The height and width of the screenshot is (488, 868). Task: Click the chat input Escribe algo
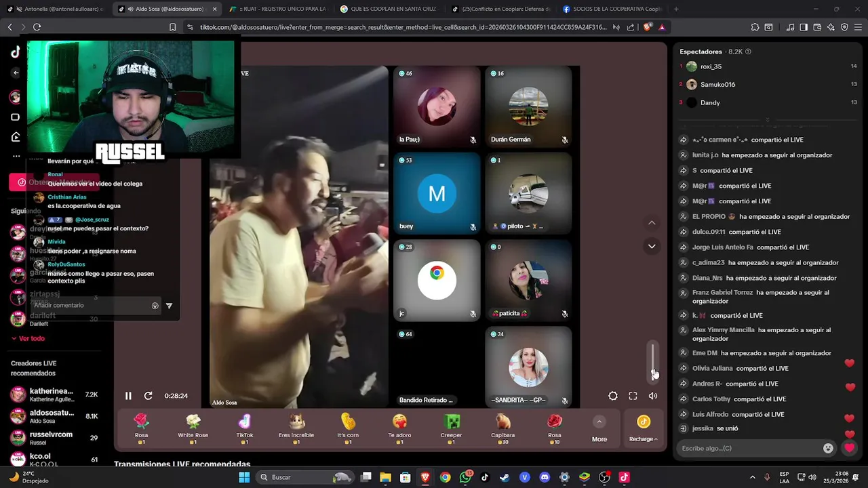749,448
